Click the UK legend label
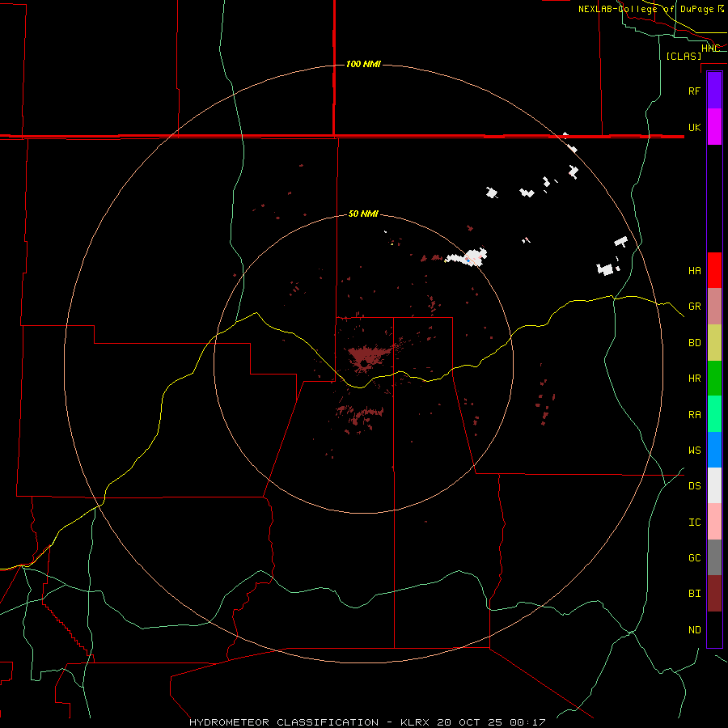The width and height of the screenshot is (728, 728). pyautogui.click(x=694, y=128)
